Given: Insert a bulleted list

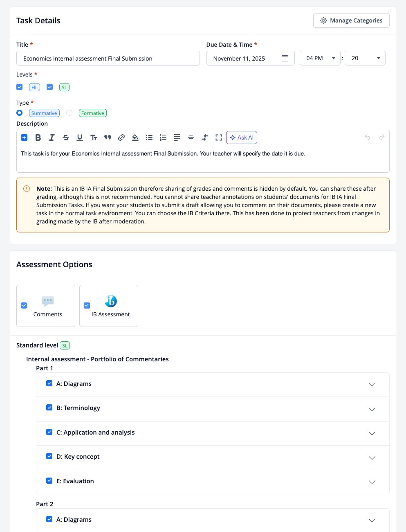Looking at the screenshot, I should pyautogui.click(x=149, y=138).
